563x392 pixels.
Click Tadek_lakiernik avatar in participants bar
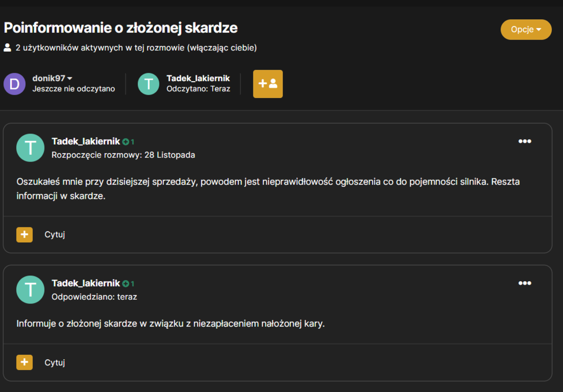pos(149,84)
